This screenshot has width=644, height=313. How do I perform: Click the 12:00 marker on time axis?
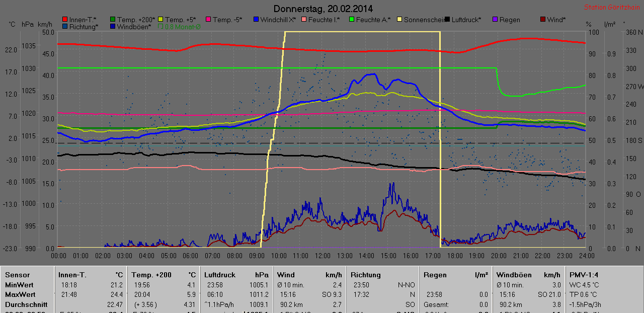323,255
